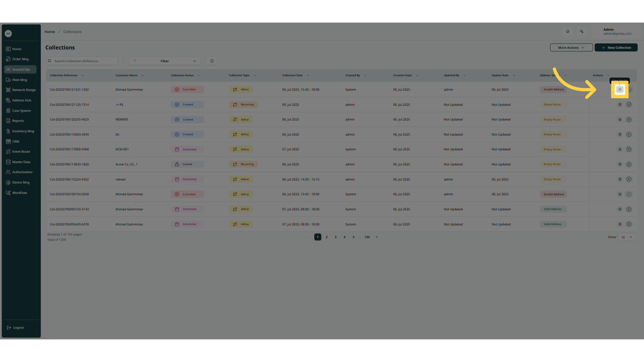
Task: View details of Col-20250706100754-5658
Action: 620,194
